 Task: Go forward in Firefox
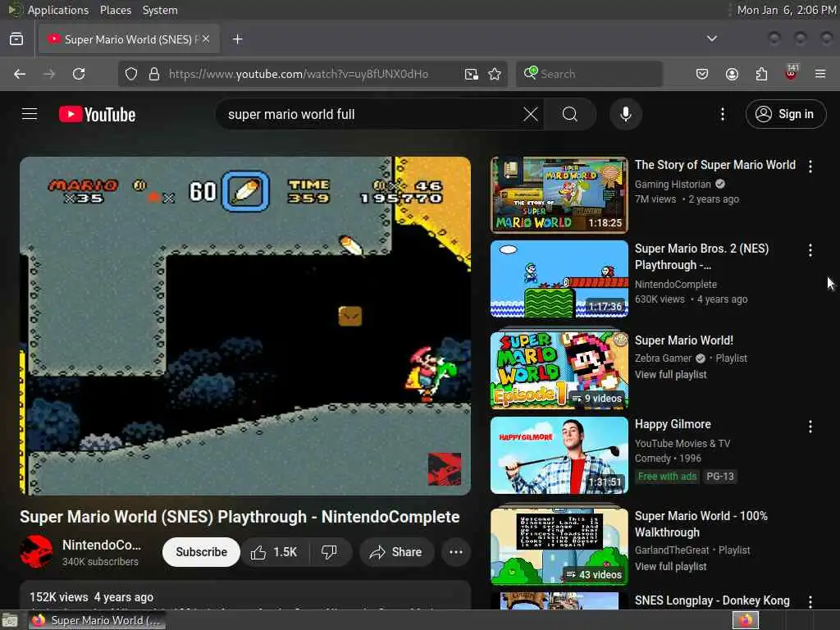[x=49, y=74]
